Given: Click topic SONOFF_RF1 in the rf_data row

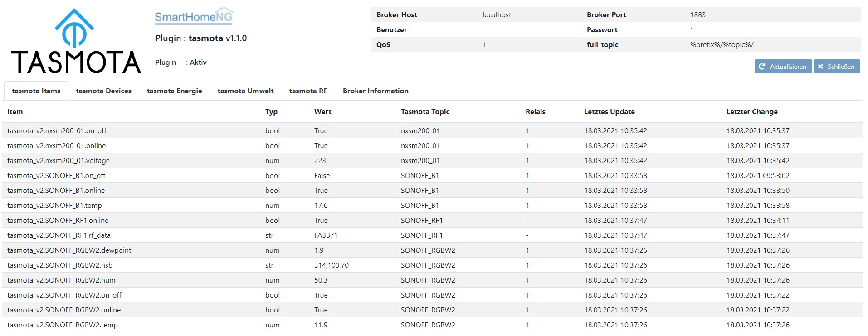Looking at the screenshot, I should tap(422, 235).
